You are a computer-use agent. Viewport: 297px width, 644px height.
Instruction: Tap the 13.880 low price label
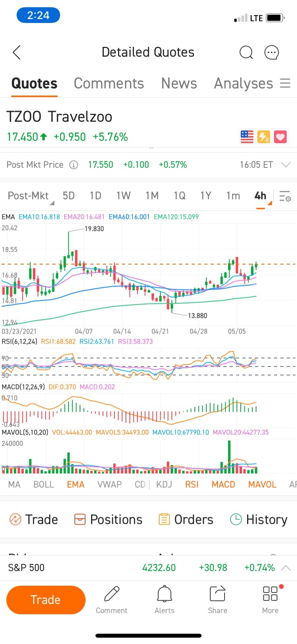[197, 316]
